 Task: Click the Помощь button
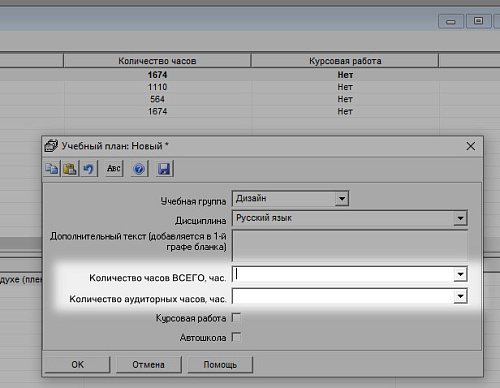(220, 365)
